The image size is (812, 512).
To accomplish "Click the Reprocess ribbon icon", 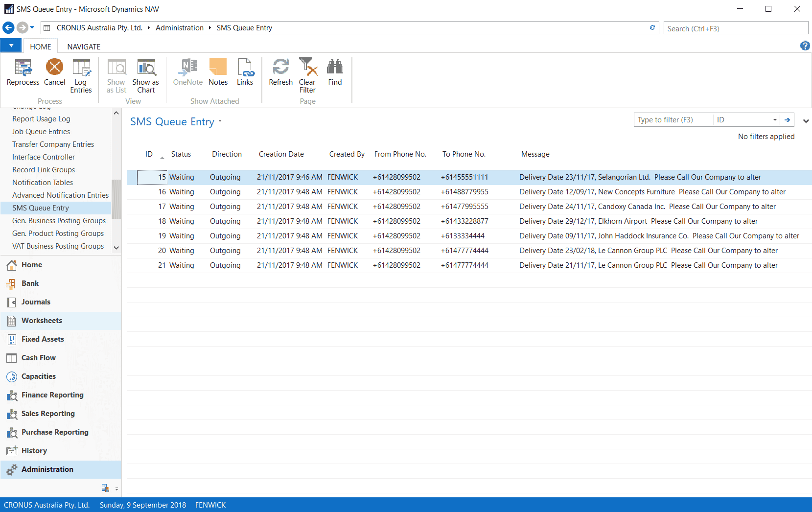I will 23,72.
